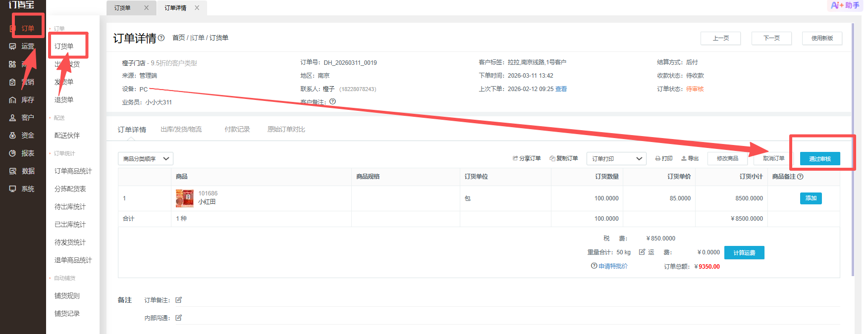This screenshot has height=334, width=868.
Task: Open the 客户 person sidebar icon
Action: [13, 118]
